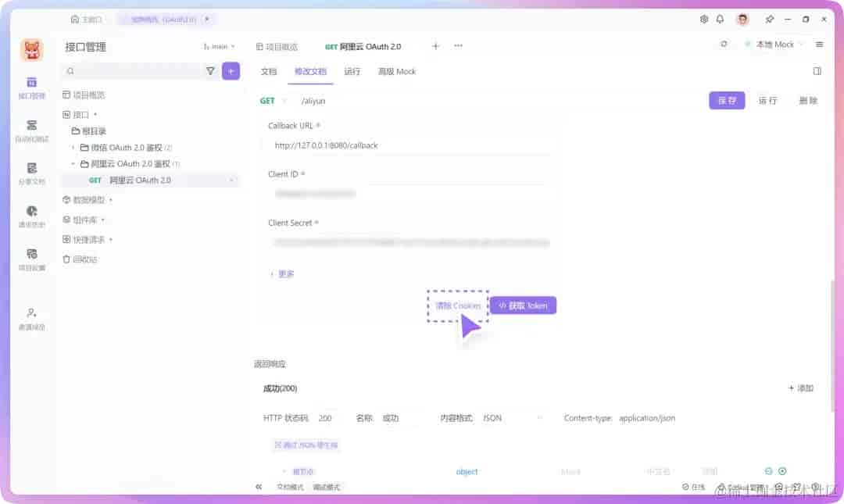Toggle the right side panel icon
Viewport: 844px width, 504px height.
817,71
